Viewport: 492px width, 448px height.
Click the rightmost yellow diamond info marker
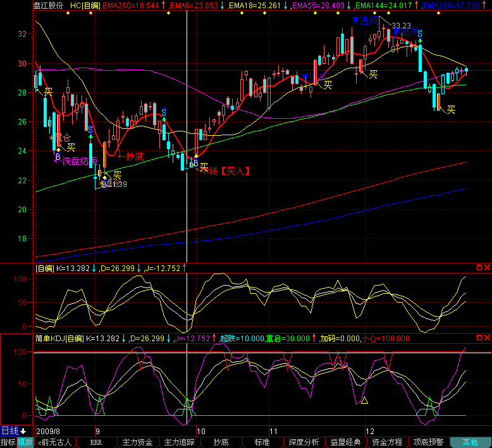pyautogui.click(x=438, y=13)
